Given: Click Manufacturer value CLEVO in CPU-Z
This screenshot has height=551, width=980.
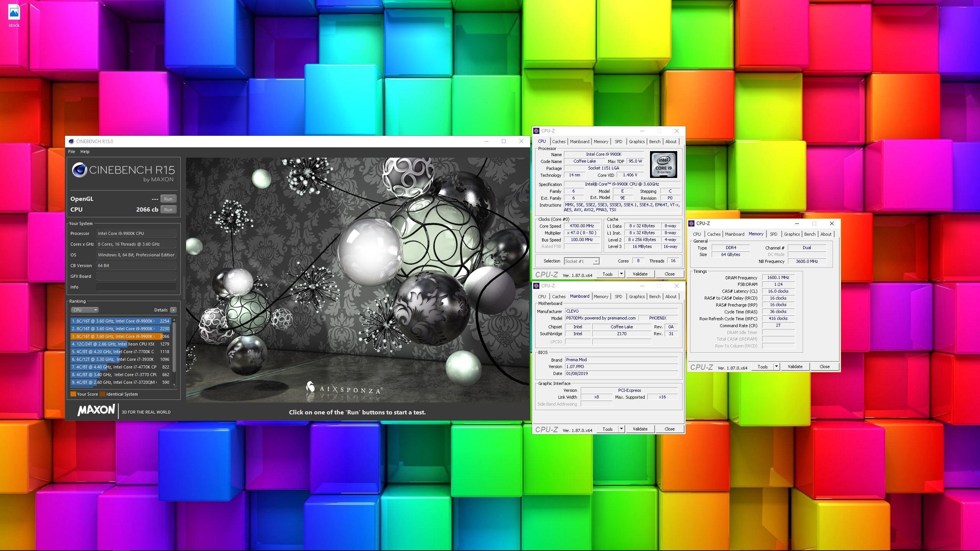Looking at the screenshot, I should pyautogui.click(x=621, y=311).
